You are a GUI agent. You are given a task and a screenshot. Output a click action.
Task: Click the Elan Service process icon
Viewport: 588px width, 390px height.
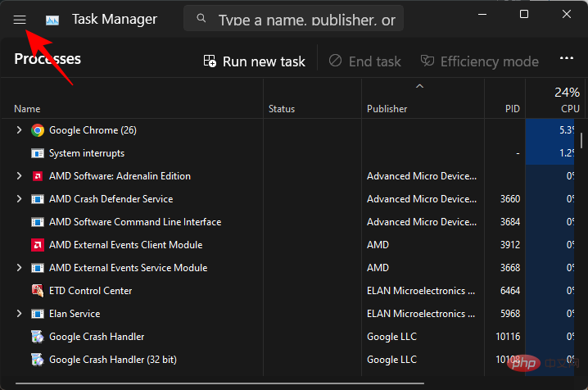tap(38, 314)
